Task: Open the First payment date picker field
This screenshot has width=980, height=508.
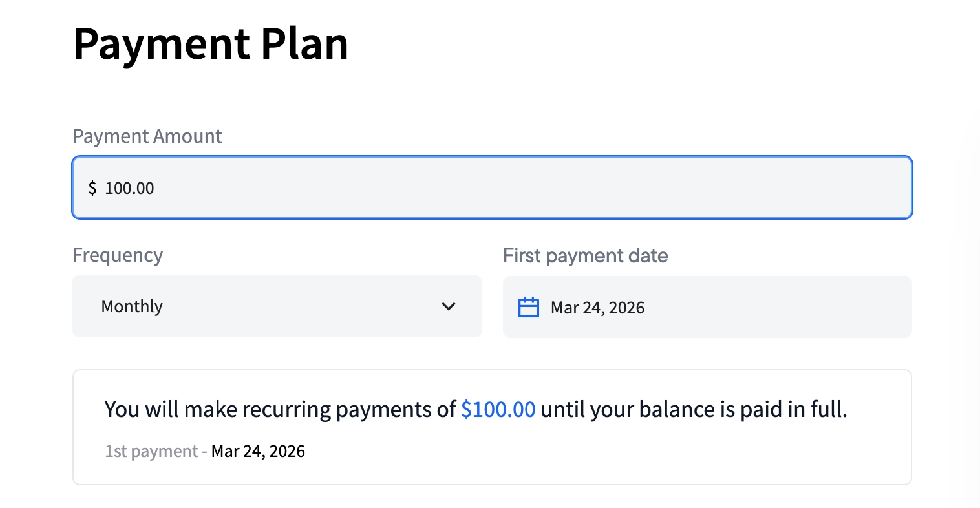Action: pos(707,307)
